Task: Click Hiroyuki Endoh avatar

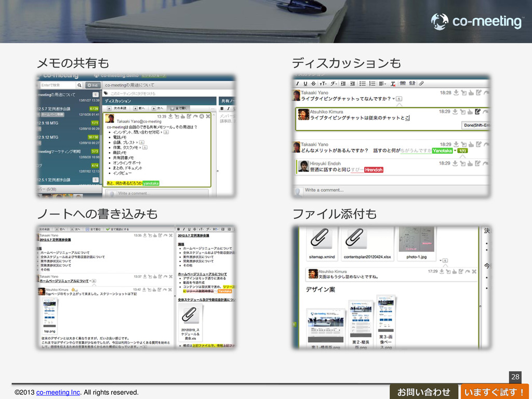Action: pyautogui.click(x=303, y=166)
